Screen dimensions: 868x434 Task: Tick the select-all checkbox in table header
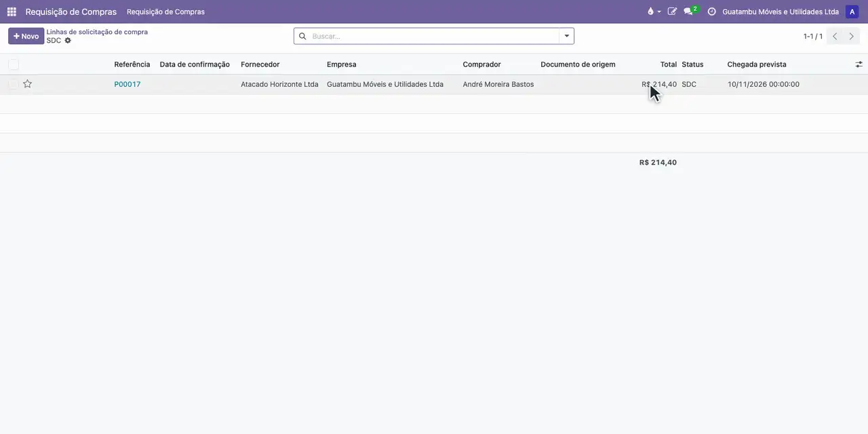pyautogui.click(x=14, y=64)
